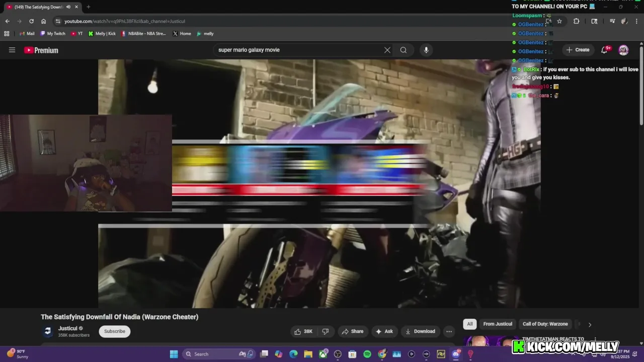Viewport: 644px width, 362px height.
Task: Open the My Twitch bookmark
Action: tap(52, 34)
